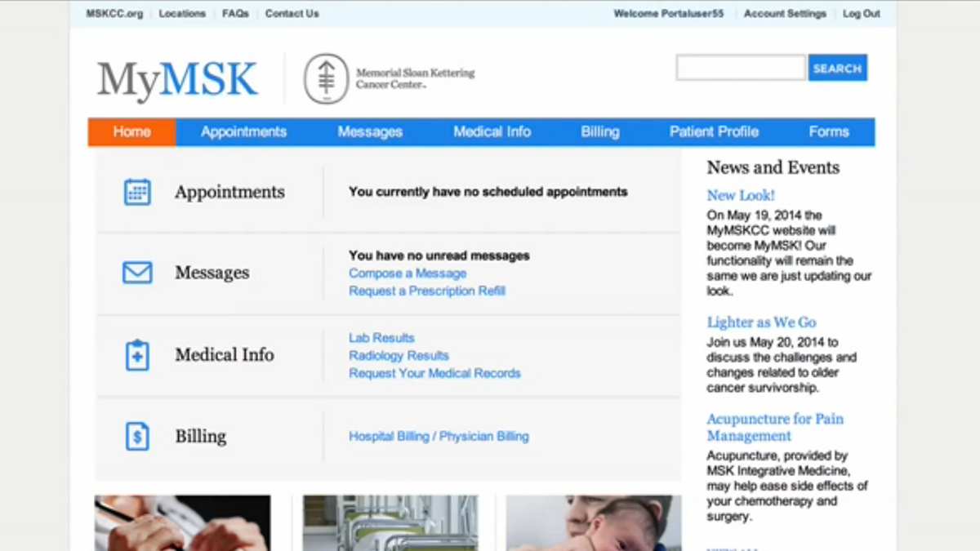Click Log Out in the header

(862, 14)
